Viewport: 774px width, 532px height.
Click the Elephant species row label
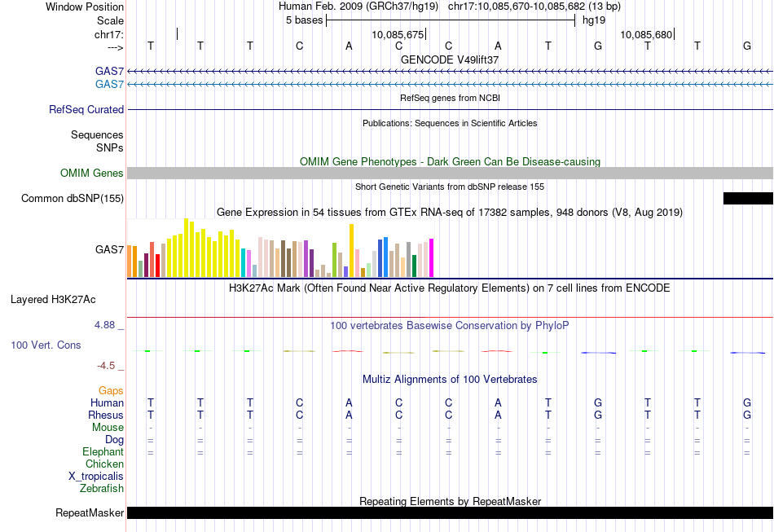coord(103,451)
